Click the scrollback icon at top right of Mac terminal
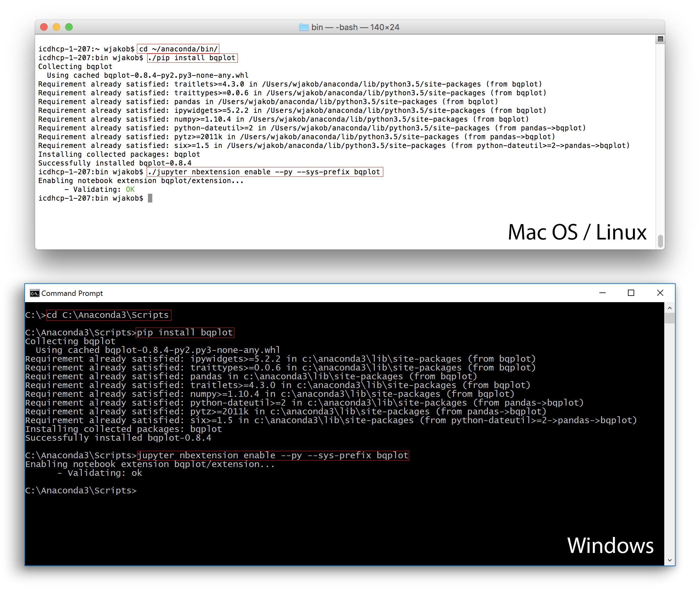Image resolution: width=700 pixels, height=599 pixels. click(660, 39)
